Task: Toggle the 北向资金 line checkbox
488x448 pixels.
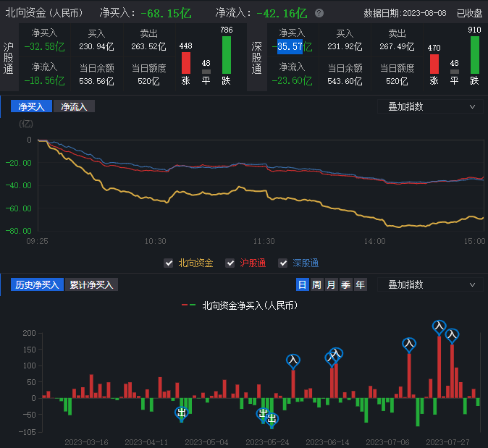Action: point(169,263)
